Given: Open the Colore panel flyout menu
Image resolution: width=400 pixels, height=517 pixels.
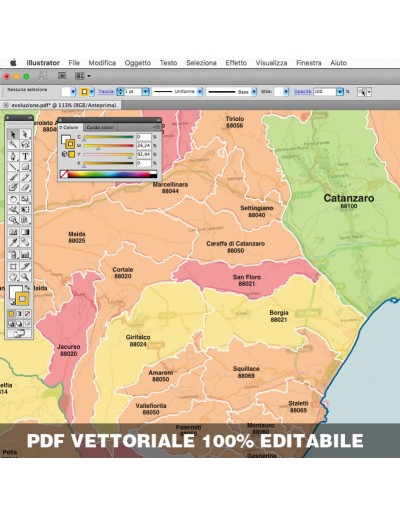Looking at the screenshot, I should pyautogui.click(x=157, y=127).
